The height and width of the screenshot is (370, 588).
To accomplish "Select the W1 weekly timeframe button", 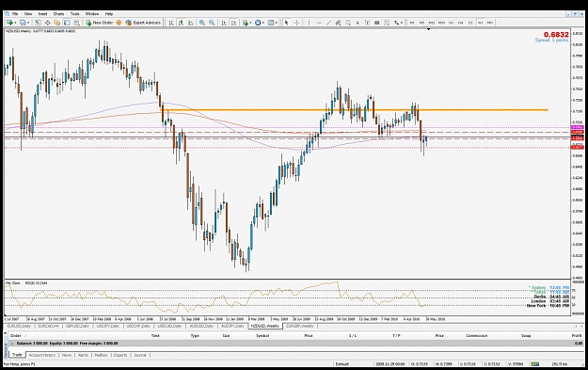I will [481, 23].
